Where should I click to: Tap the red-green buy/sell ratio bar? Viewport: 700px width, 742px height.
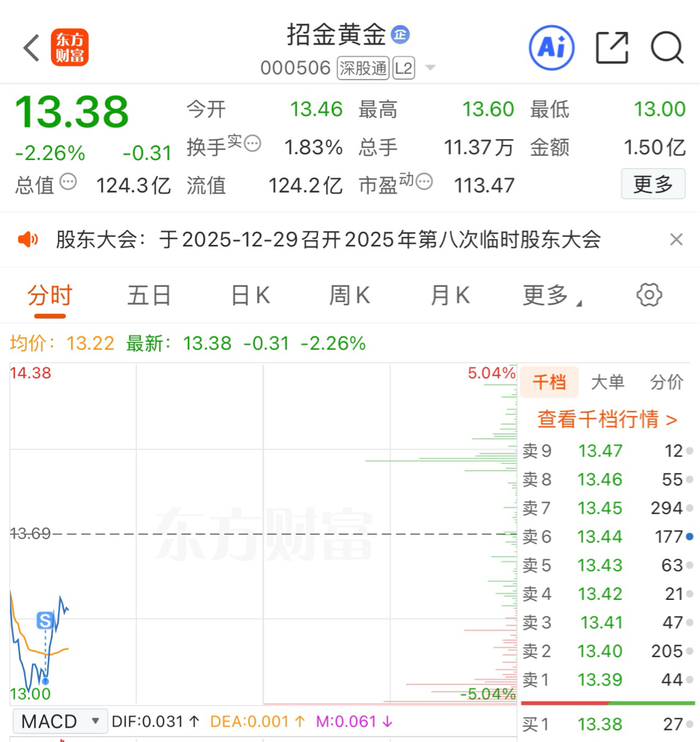608,703
